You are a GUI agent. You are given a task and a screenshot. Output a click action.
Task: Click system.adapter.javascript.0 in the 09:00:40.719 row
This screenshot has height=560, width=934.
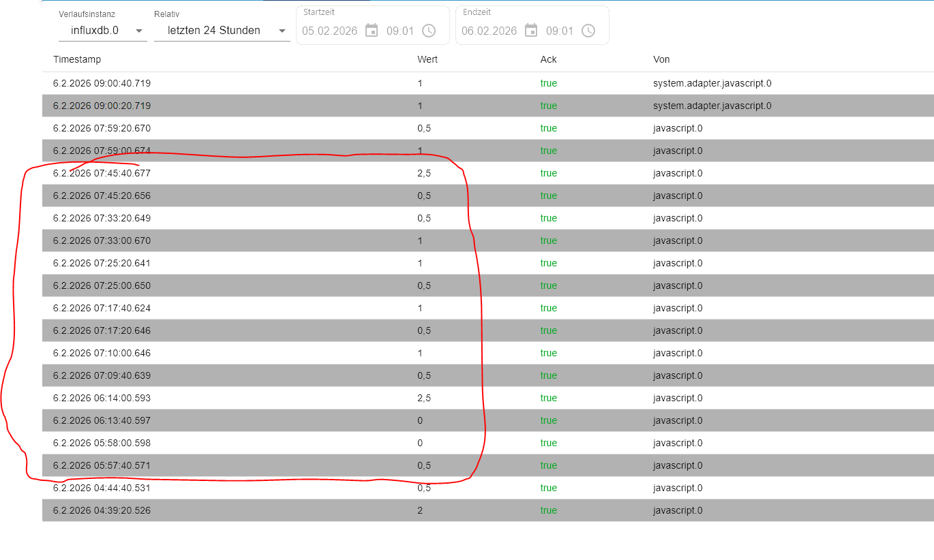[712, 83]
